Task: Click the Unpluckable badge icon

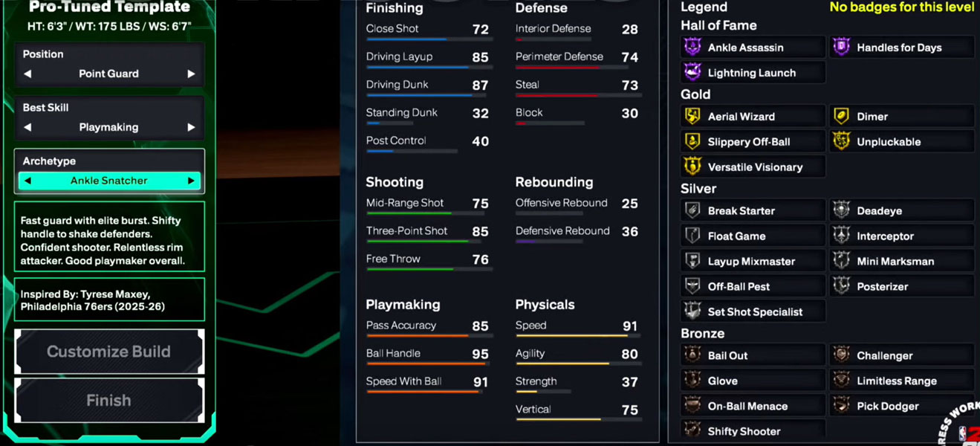Action: tap(843, 141)
